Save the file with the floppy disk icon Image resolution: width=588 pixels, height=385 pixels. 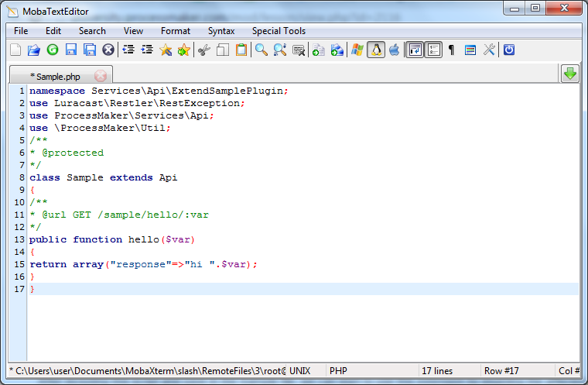pyautogui.click(x=71, y=50)
